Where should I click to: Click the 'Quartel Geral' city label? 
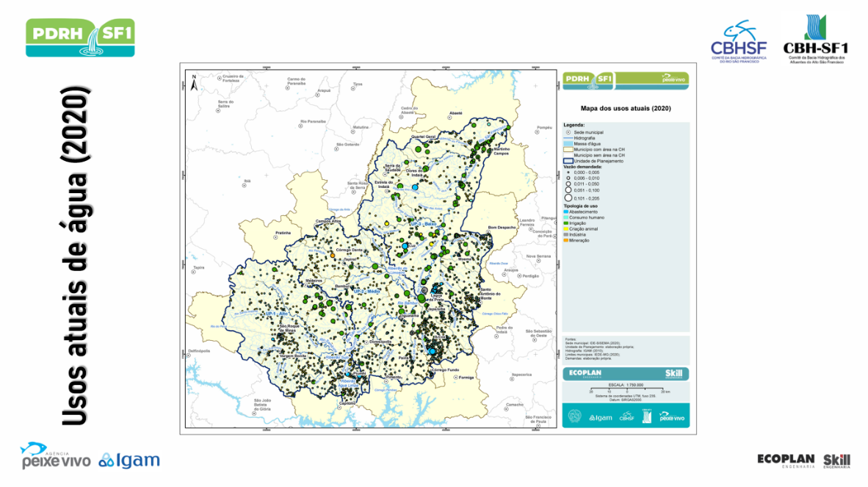[x=424, y=137]
